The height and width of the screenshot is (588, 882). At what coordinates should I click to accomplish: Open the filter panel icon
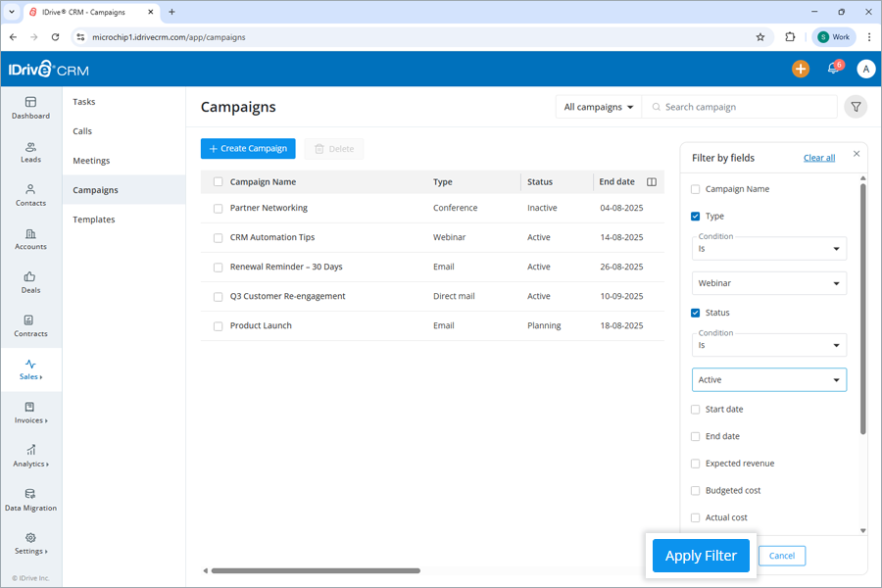855,107
